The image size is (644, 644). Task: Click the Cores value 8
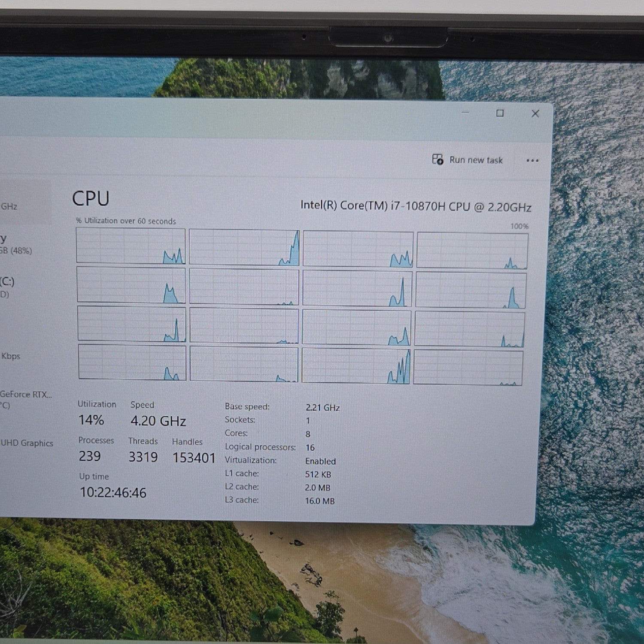tap(308, 434)
